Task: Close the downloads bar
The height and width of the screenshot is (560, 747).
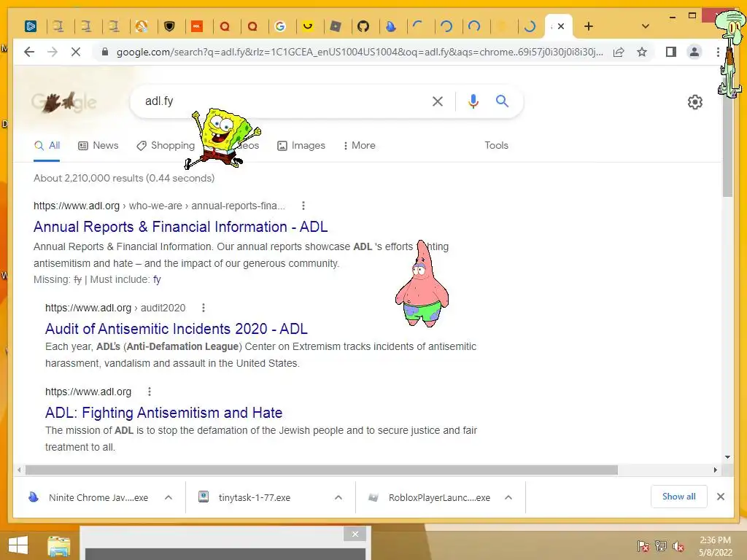Action: [720, 497]
